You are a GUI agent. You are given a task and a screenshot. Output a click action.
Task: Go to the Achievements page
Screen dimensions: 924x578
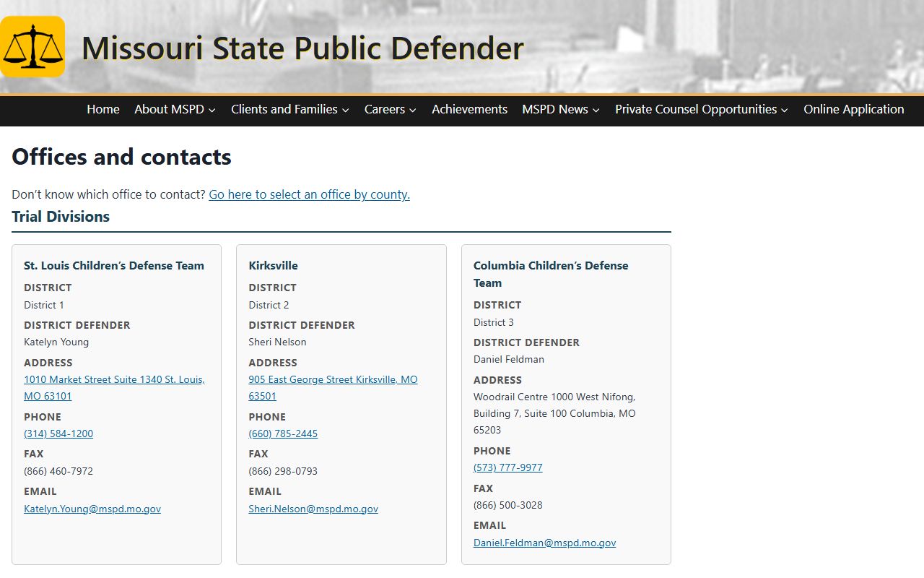pos(469,109)
